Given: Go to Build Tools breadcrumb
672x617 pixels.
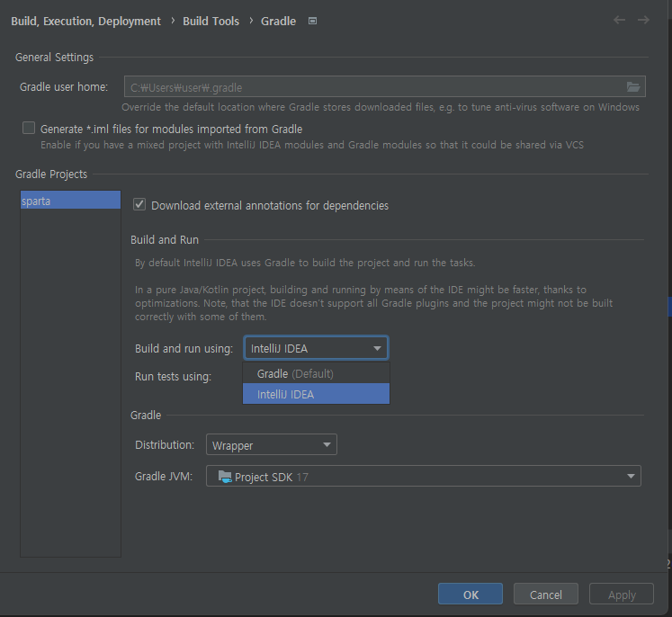Looking at the screenshot, I should pos(211,21).
